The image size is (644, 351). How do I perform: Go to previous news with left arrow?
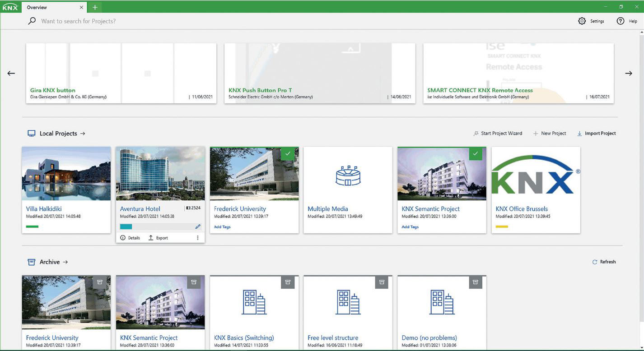(x=11, y=73)
